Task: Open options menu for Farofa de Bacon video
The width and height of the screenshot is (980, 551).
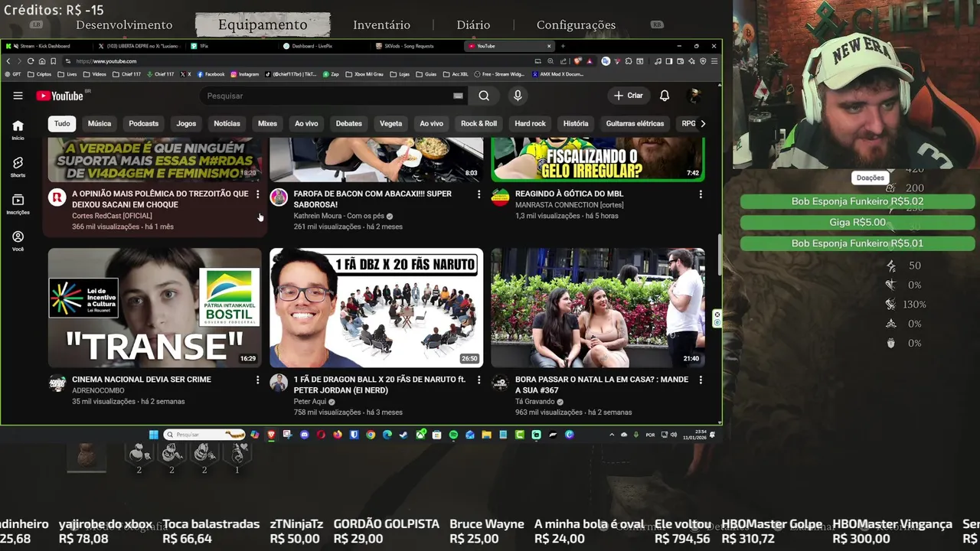Action: point(479,194)
